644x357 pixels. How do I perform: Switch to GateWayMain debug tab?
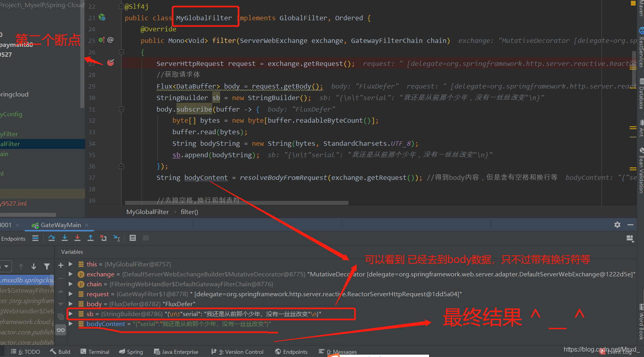[60, 225]
